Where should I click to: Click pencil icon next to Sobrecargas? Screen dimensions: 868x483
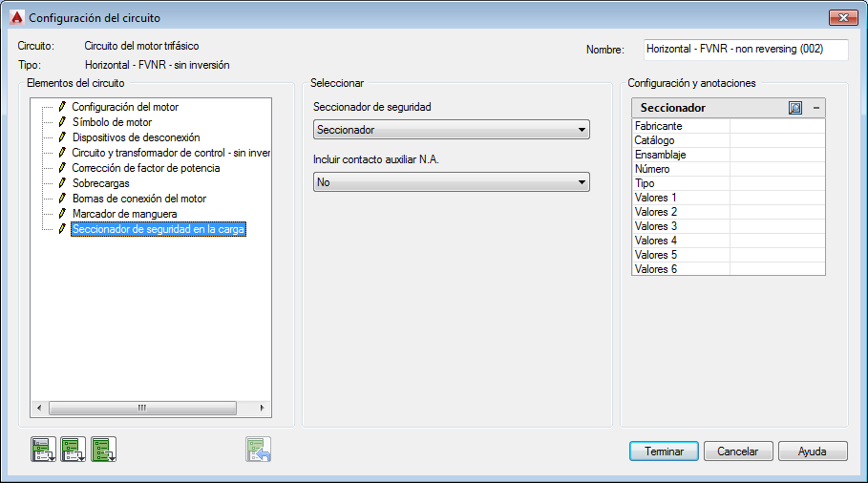pos(63,183)
